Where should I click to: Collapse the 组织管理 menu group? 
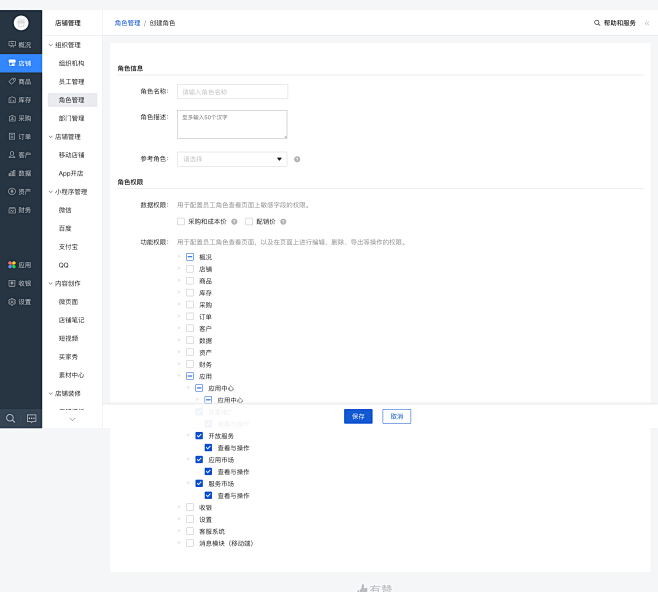pyautogui.click(x=51, y=45)
